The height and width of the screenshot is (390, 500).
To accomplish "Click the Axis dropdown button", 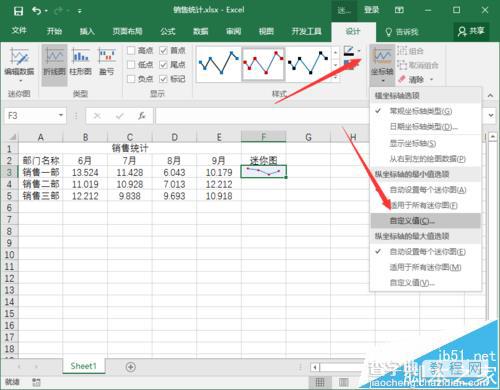I will pyautogui.click(x=382, y=65).
